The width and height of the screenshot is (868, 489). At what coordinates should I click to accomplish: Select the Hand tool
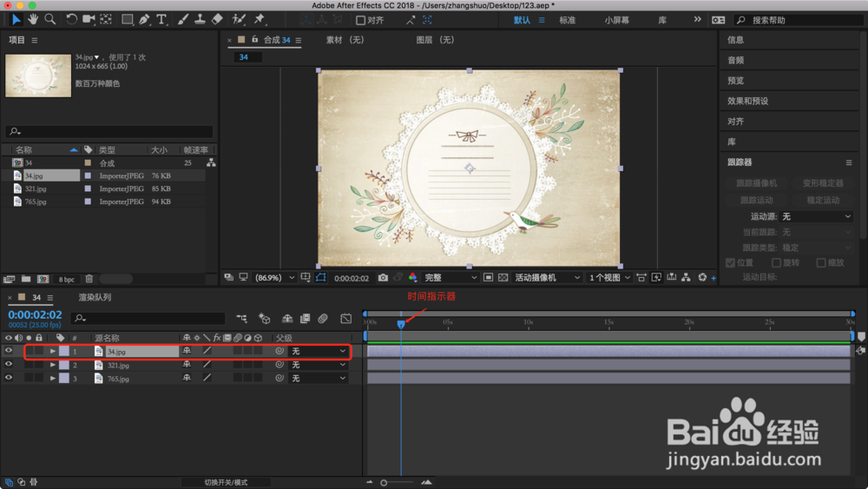coord(33,19)
